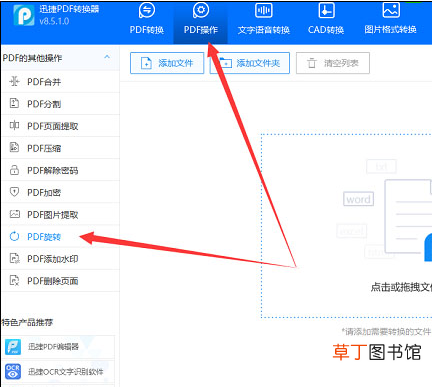Click the PDF加密 shield icon
This screenshot has width=432, height=387.
point(14,192)
